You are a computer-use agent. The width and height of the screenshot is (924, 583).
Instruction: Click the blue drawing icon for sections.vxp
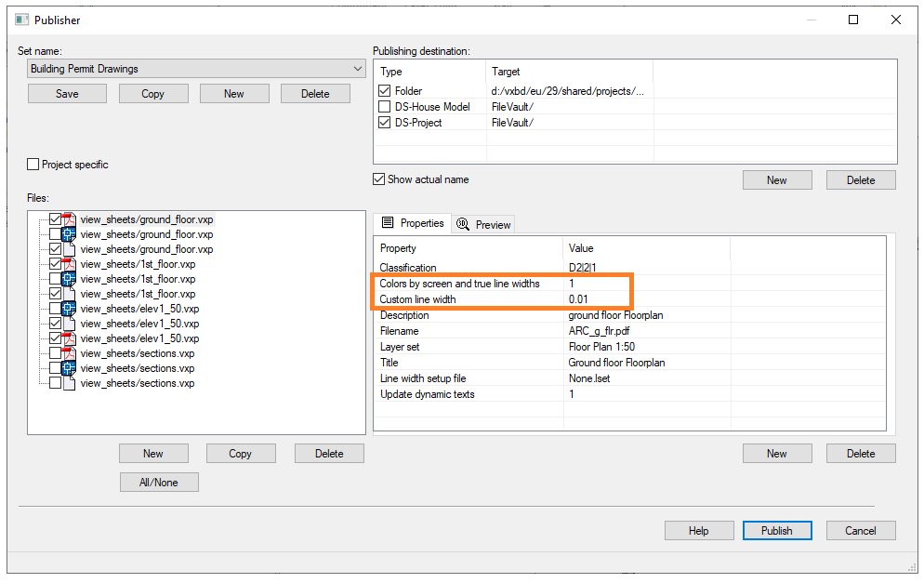click(68, 368)
